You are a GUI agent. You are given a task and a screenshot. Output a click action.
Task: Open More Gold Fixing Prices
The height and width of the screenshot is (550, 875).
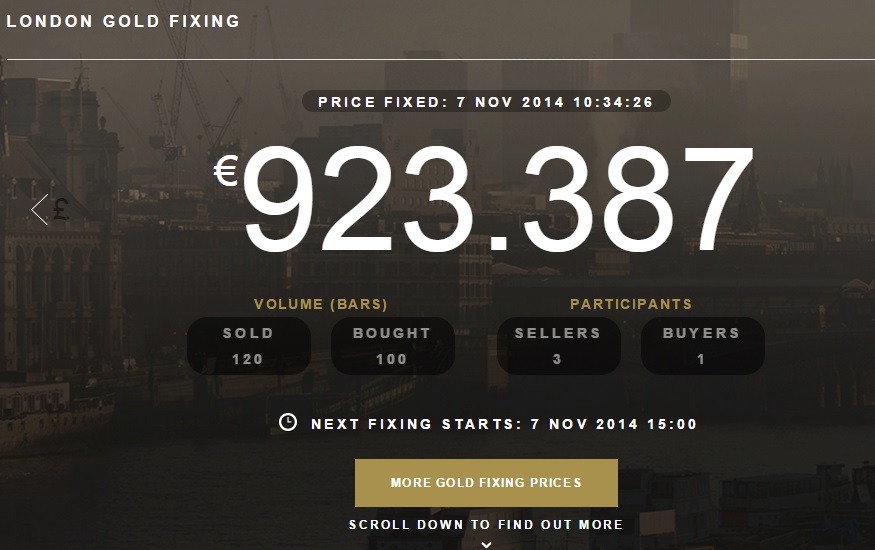[486, 483]
